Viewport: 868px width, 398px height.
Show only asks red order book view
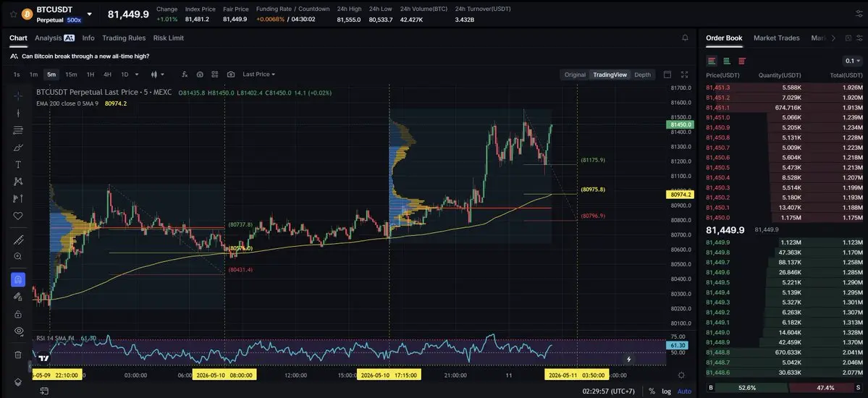click(742, 61)
